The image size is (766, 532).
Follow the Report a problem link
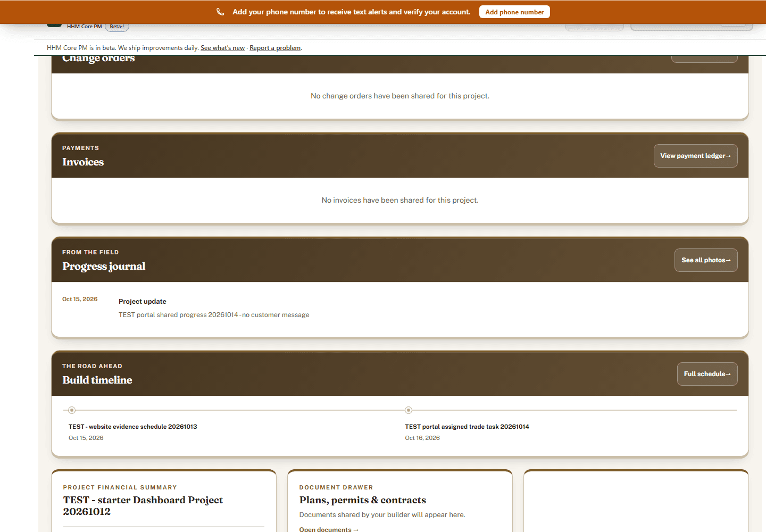pos(275,48)
